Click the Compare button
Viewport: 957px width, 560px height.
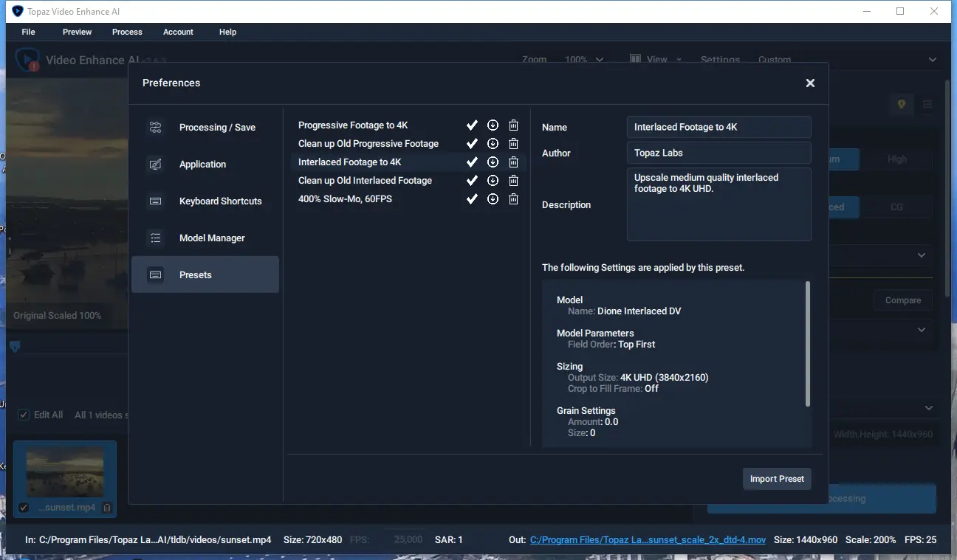click(x=903, y=301)
